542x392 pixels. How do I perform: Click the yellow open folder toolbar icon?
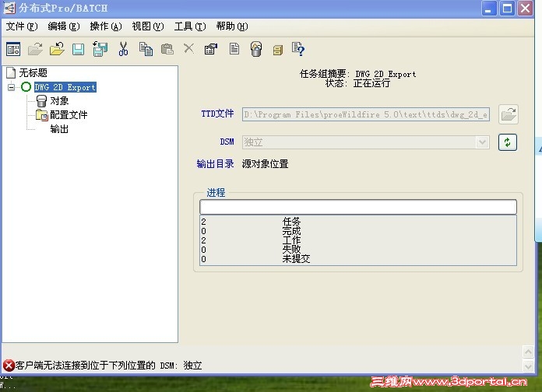[x=57, y=49]
